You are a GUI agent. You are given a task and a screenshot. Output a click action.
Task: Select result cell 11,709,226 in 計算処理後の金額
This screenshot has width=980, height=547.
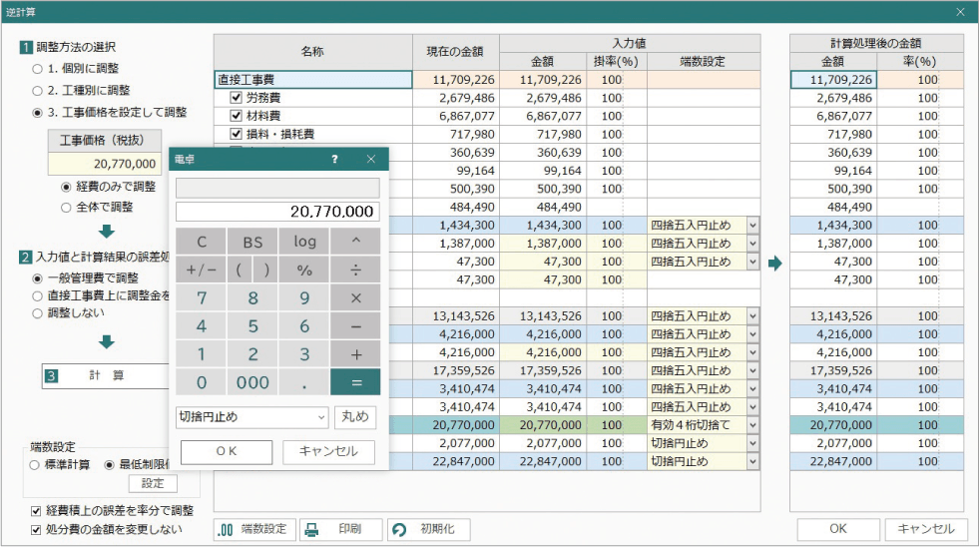tap(833, 80)
